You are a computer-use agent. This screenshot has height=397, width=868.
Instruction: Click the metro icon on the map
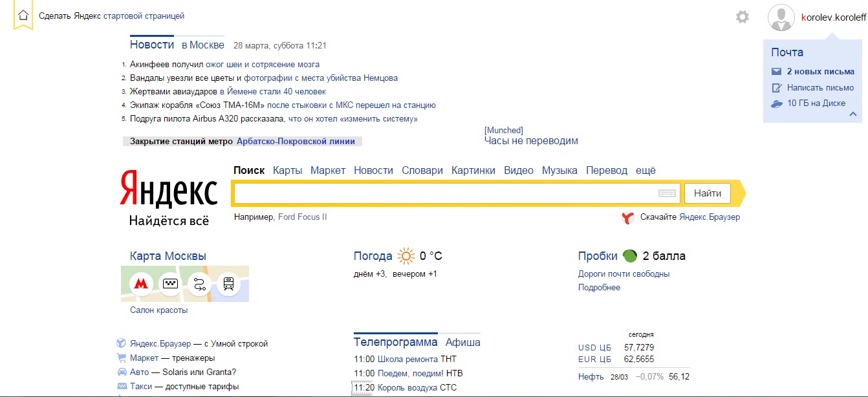tap(141, 284)
